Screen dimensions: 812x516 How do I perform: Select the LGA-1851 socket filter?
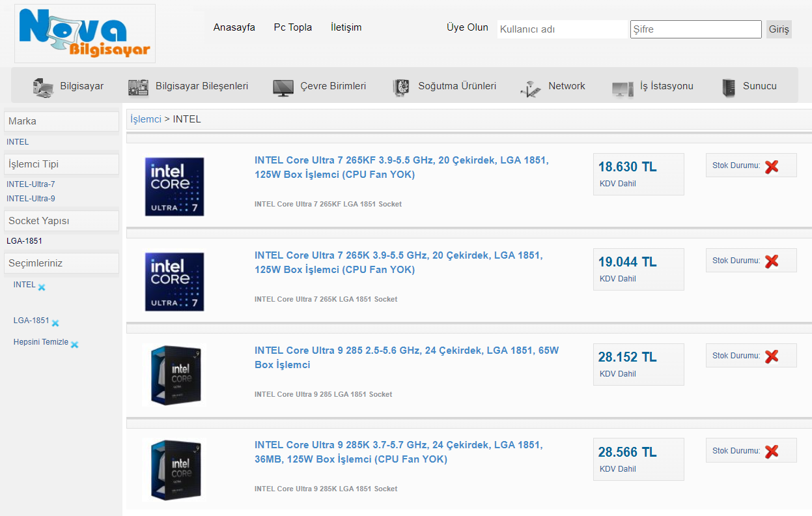click(x=24, y=241)
